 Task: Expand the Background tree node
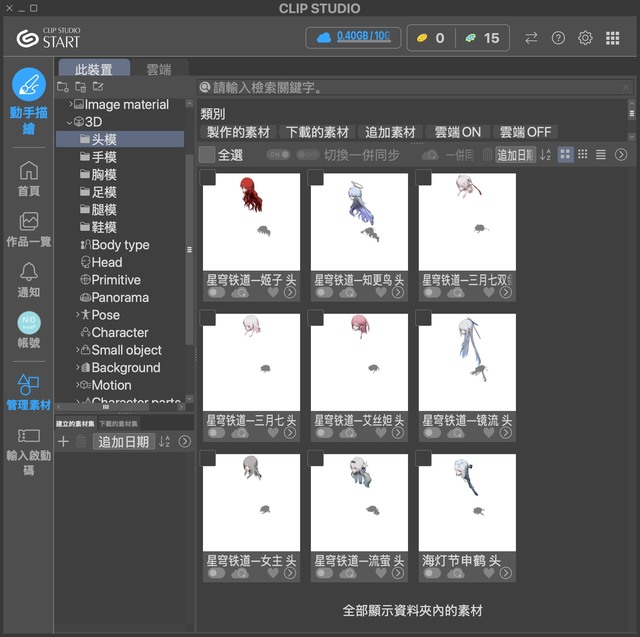(x=77, y=367)
